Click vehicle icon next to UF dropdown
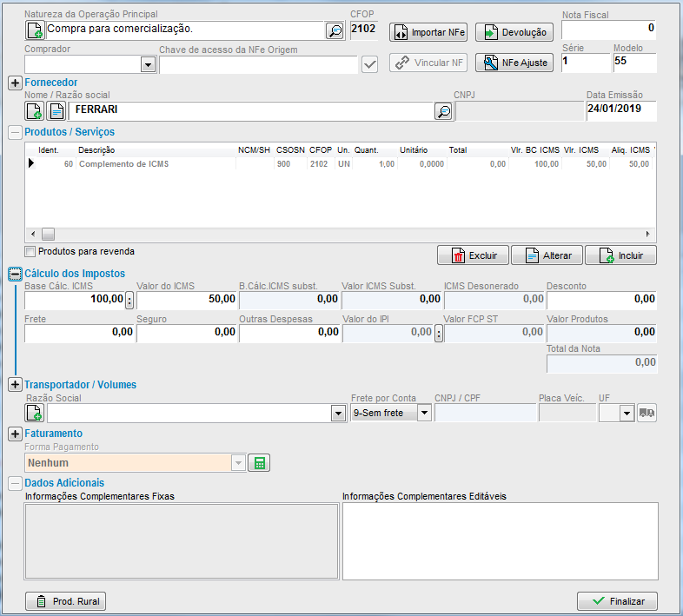 [647, 413]
